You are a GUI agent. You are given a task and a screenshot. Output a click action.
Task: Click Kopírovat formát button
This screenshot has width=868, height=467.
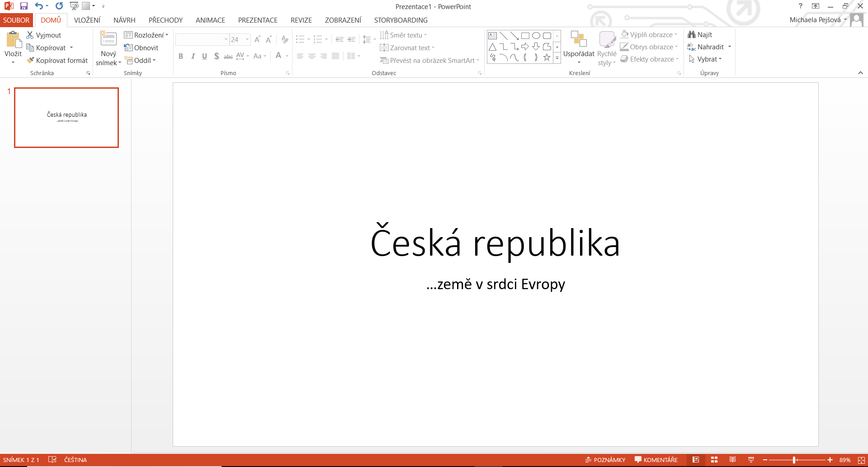[57, 61]
